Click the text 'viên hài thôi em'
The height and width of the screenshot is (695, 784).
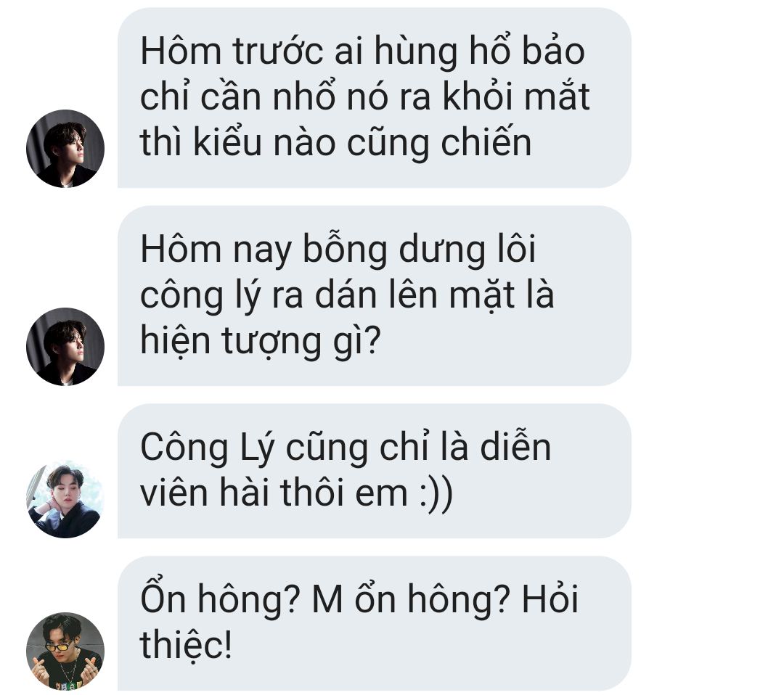pyautogui.click(x=274, y=493)
